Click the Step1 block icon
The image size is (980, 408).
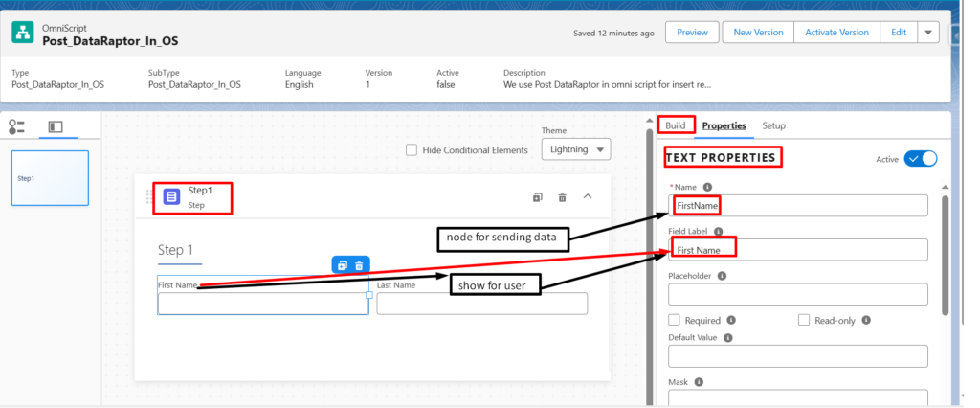(172, 196)
